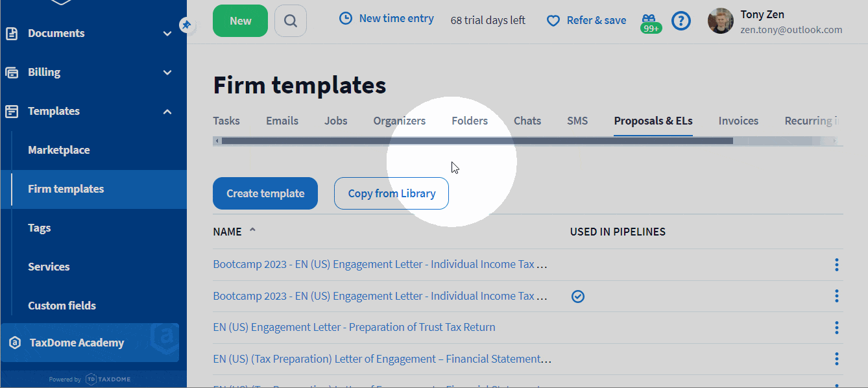Open the Preparation of Trust Tax Return template

tap(354, 327)
